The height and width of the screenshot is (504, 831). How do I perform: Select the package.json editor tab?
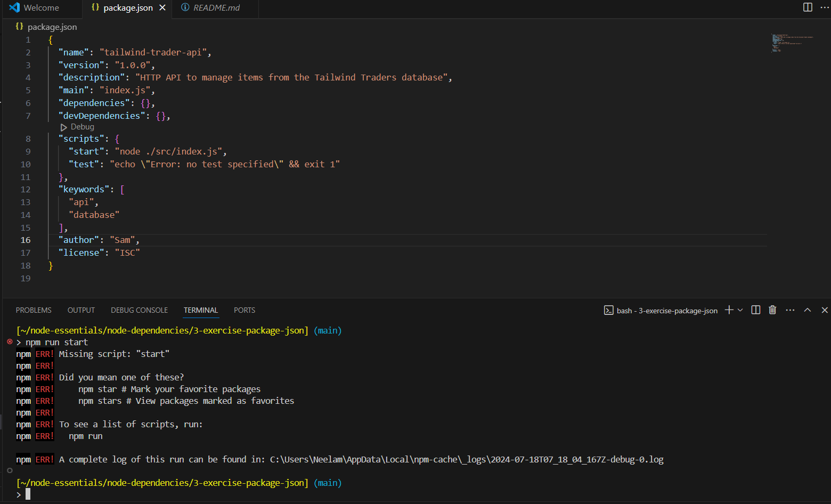pos(128,8)
